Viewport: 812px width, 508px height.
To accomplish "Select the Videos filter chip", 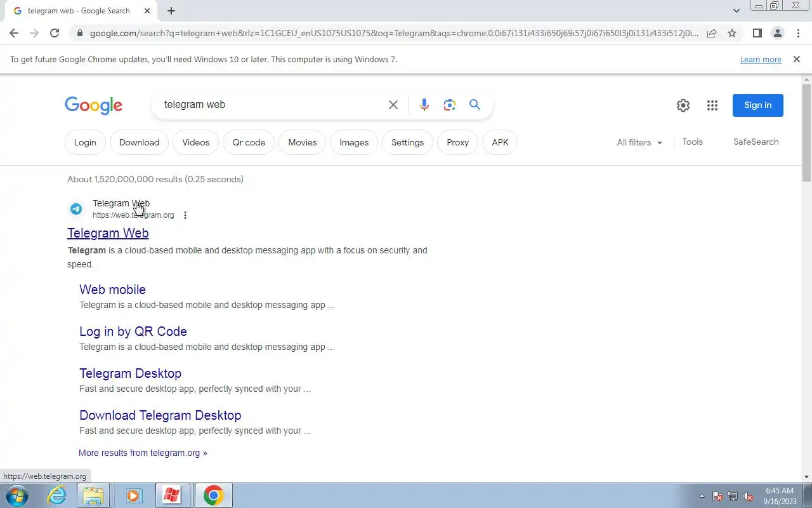I will [195, 142].
